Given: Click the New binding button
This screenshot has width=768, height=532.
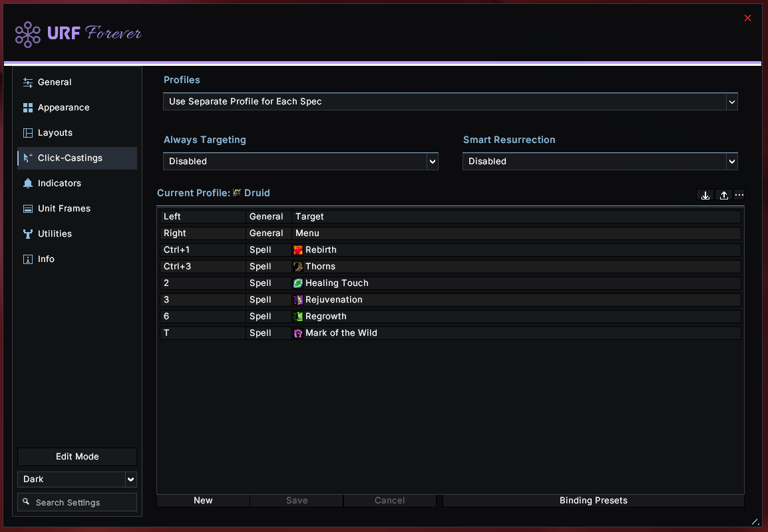Looking at the screenshot, I should tap(203, 501).
